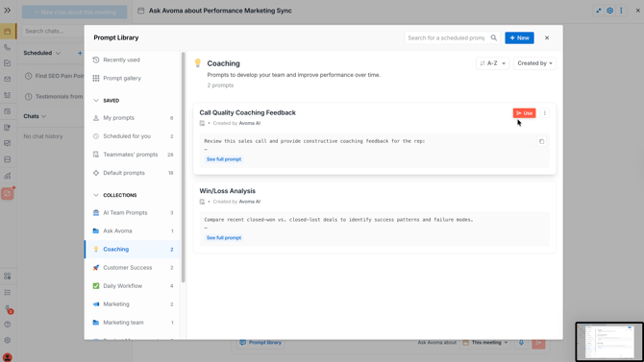The width and height of the screenshot is (644, 362).
Task: Select Teammates' prompts
Action: (x=133, y=155)
